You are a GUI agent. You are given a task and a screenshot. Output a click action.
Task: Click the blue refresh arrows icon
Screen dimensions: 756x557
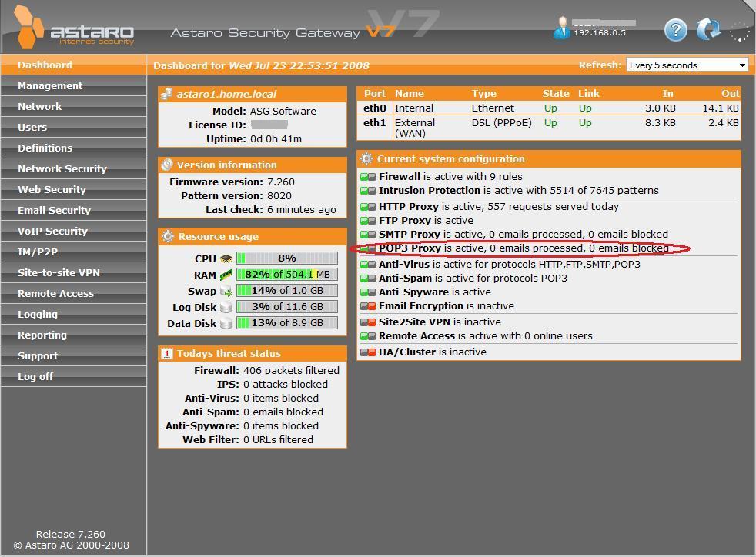[707, 29]
